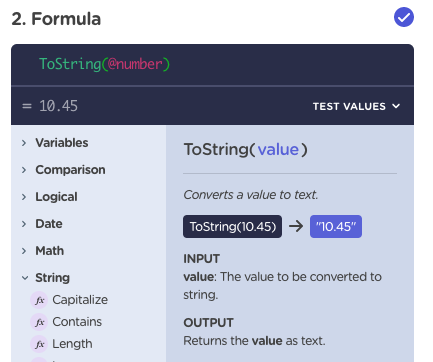433x362 pixels.
Task: Select the Capitalize function
Action: [x=80, y=300]
